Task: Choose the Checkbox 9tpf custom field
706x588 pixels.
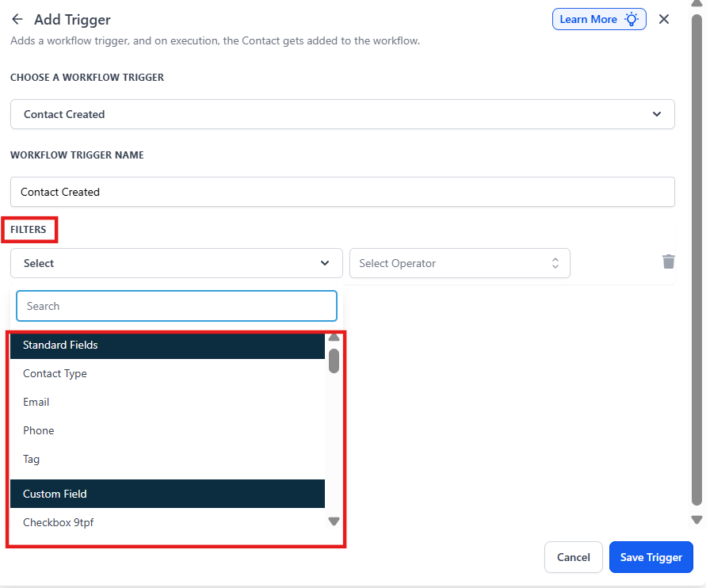Action: coord(59,522)
